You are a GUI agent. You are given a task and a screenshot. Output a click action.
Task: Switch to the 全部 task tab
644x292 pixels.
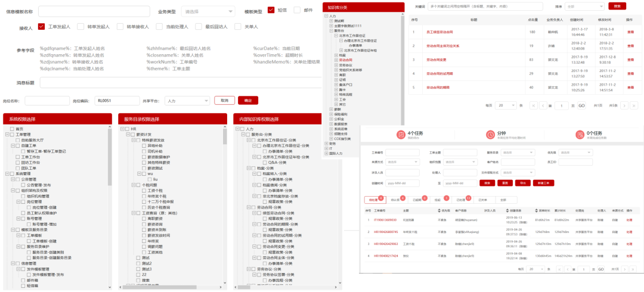[503, 200]
